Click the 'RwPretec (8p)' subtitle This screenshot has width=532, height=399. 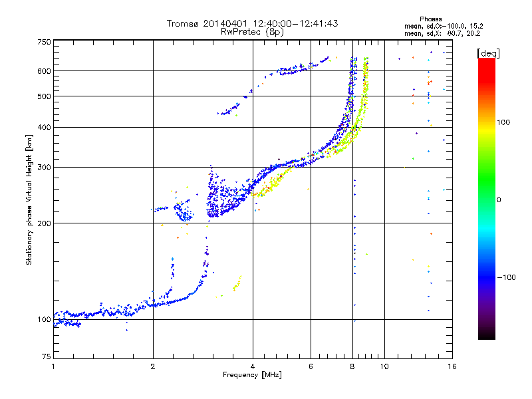[252, 32]
